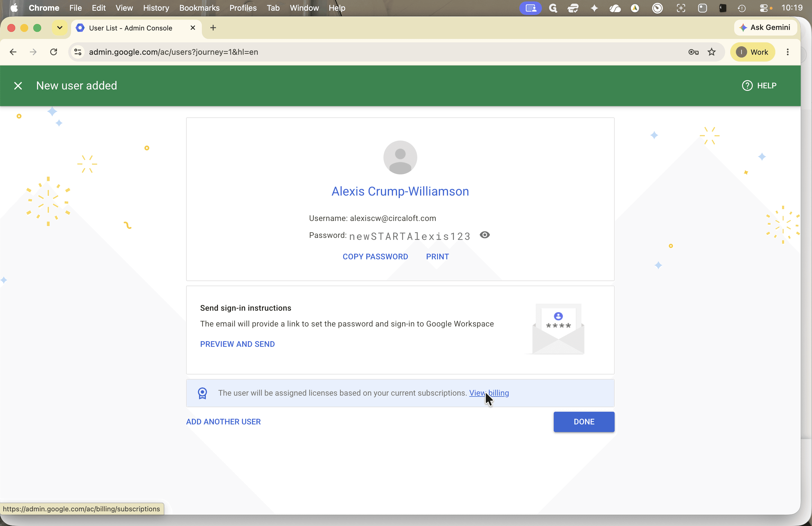The width and height of the screenshot is (812, 526).
Task: Click the Send sign-in instructions heading
Action: click(246, 308)
